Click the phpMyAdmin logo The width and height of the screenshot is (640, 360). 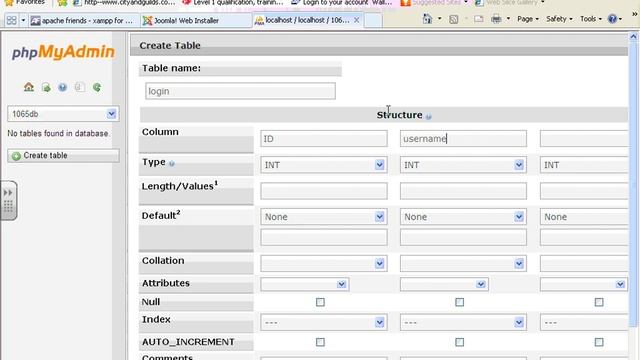point(63,52)
